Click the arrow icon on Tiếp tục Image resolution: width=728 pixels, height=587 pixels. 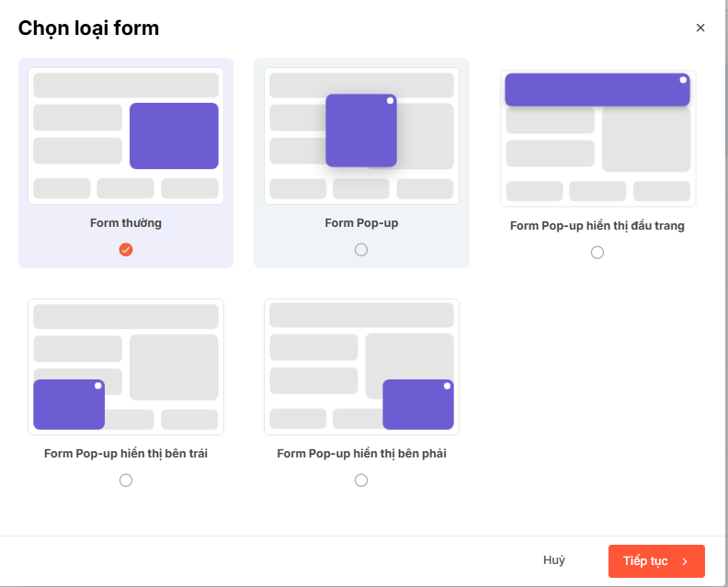(685, 561)
